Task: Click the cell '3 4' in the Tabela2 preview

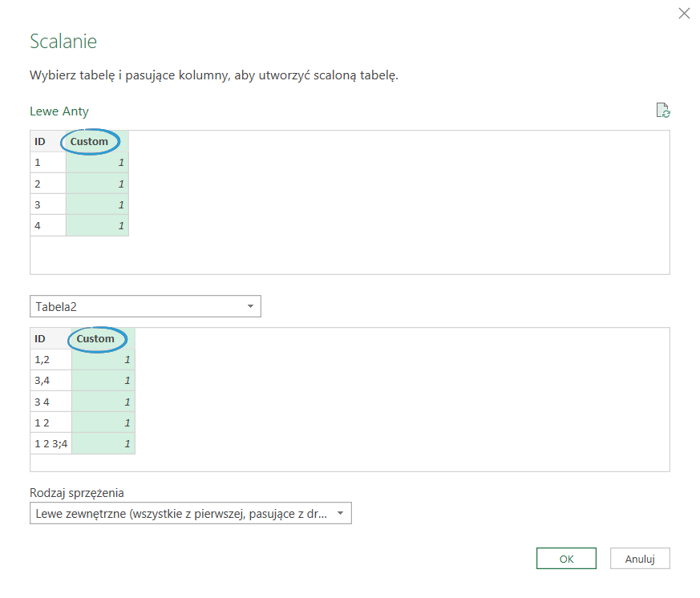Action: click(x=50, y=402)
